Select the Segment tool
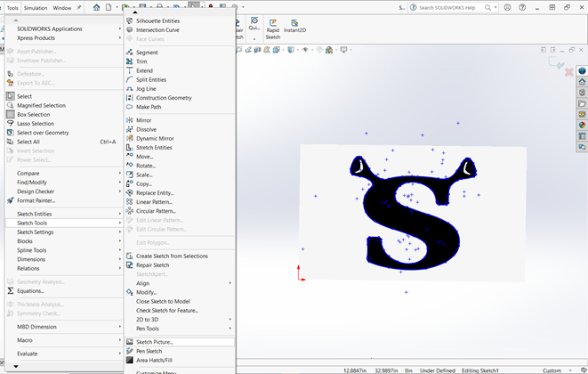The width and height of the screenshot is (588, 374). 180,53
